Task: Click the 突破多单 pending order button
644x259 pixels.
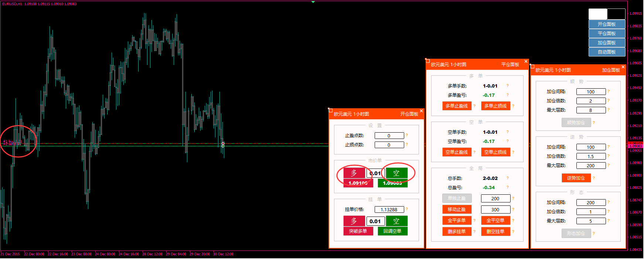Action: 358,231
